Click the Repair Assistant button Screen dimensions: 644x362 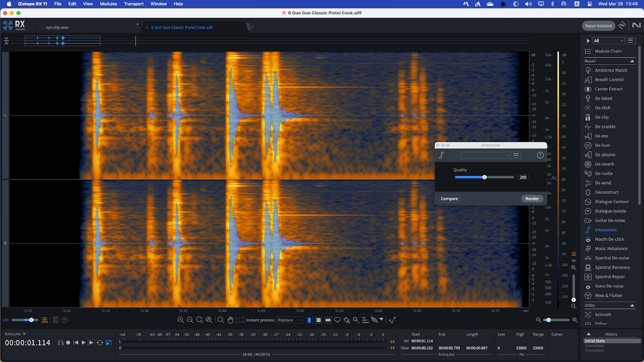[598, 26]
